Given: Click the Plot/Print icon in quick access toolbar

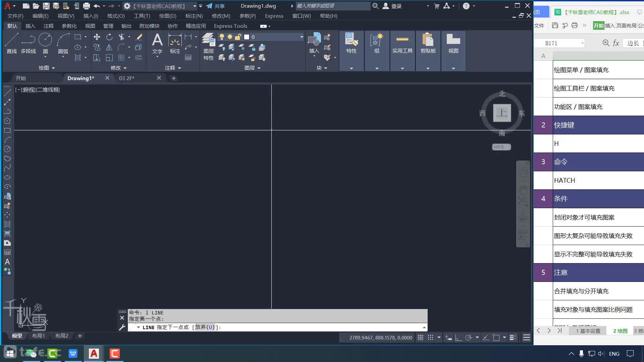Looking at the screenshot, I should point(86,6).
